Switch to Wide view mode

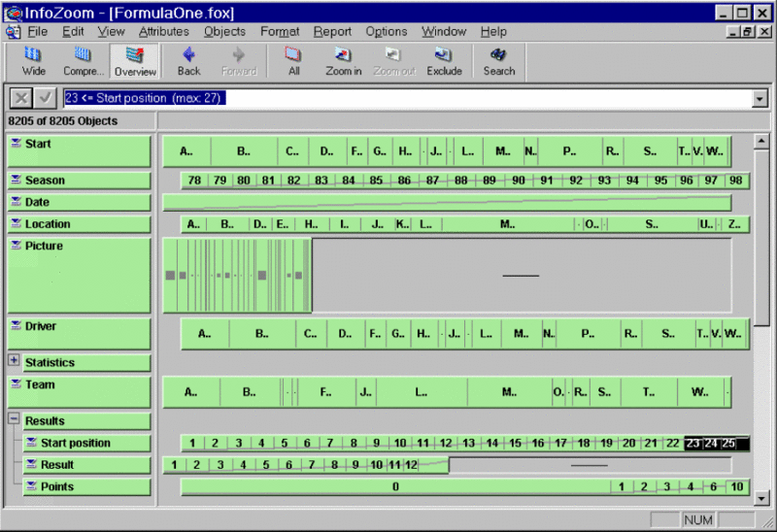34,61
